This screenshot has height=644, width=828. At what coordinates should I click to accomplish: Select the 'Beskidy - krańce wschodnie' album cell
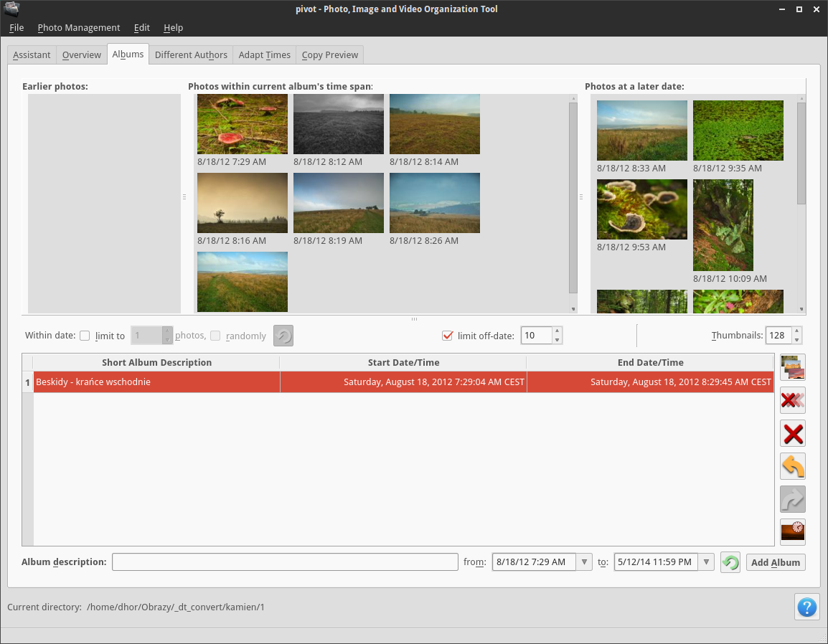(x=157, y=382)
